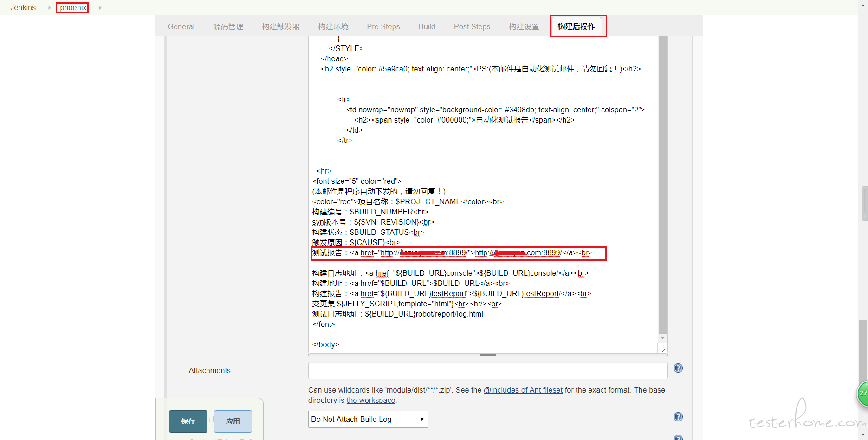The image size is (868, 440).
Task: Focus the Attachments input field
Action: pos(487,370)
